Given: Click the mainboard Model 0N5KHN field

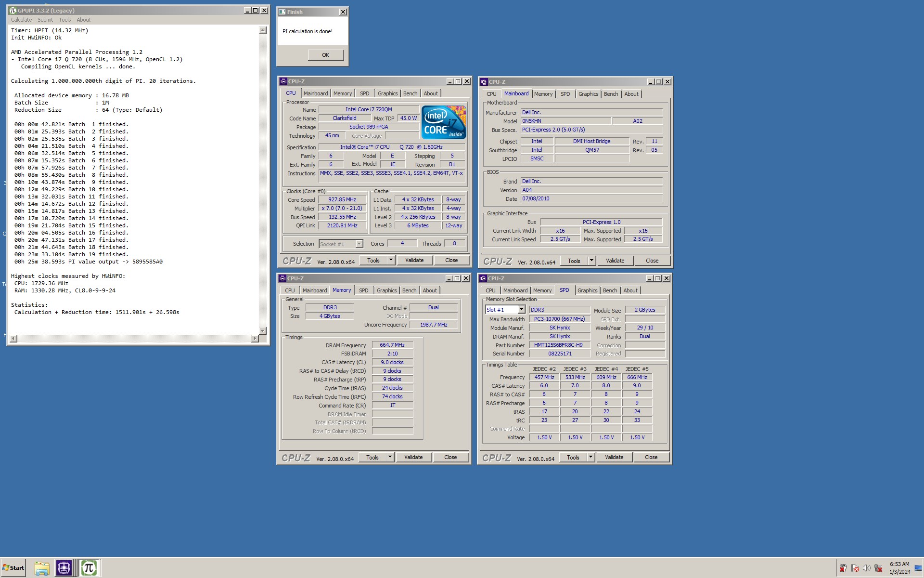Looking at the screenshot, I should pyautogui.click(x=565, y=121).
